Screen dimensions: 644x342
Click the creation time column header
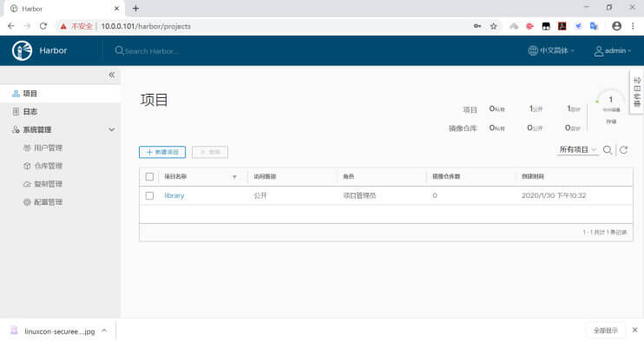click(533, 176)
